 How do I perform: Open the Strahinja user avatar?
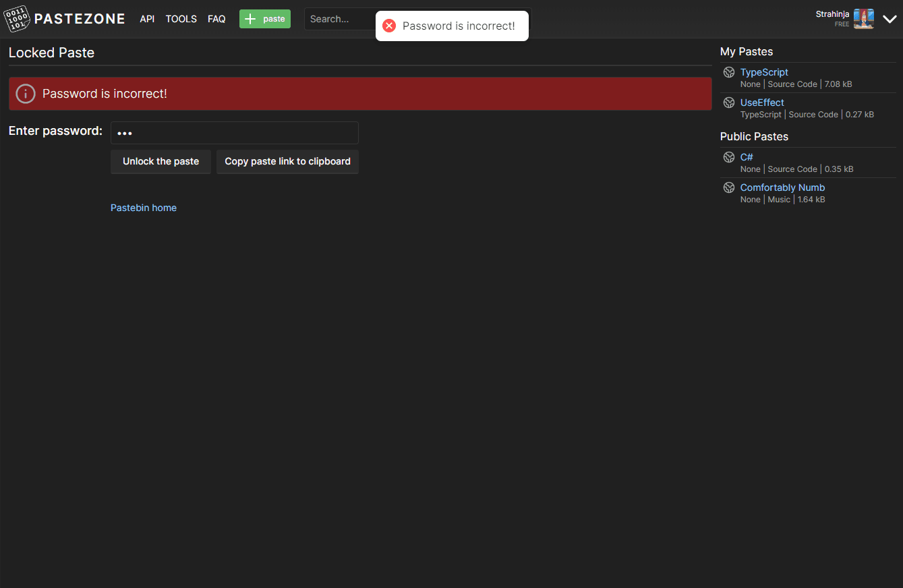click(x=864, y=19)
